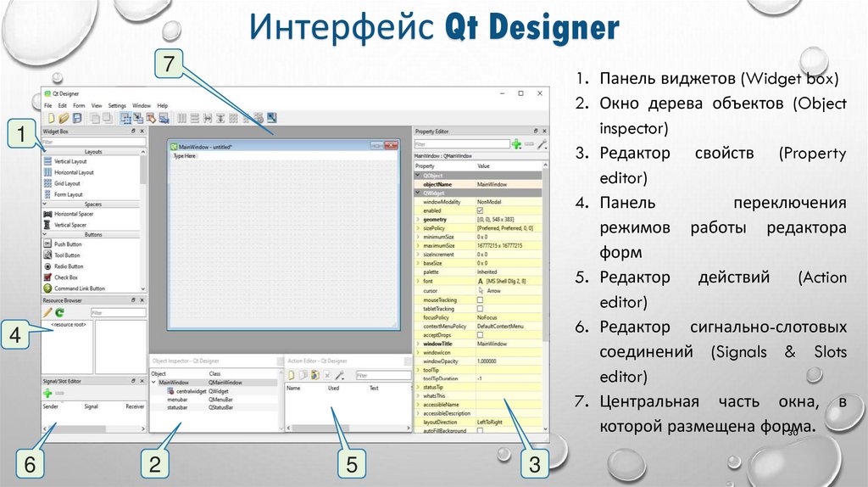Screen dimensions: 868x487
Task: Pick the Radio Button widget
Action: click(64, 266)
